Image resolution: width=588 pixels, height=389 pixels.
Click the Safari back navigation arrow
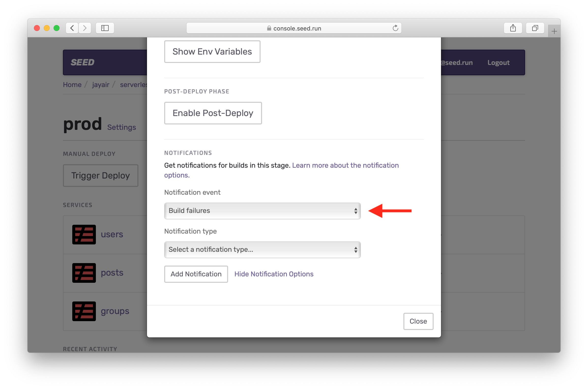pyautogui.click(x=72, y=28)
